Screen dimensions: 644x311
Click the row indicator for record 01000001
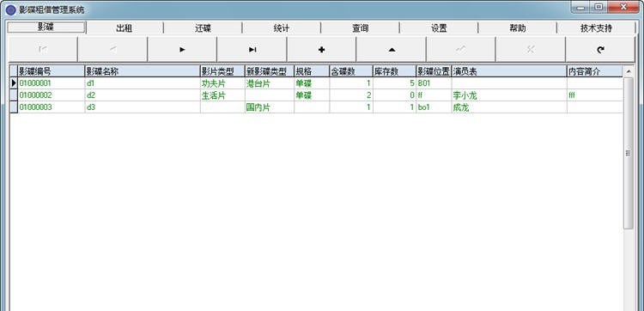14,83
